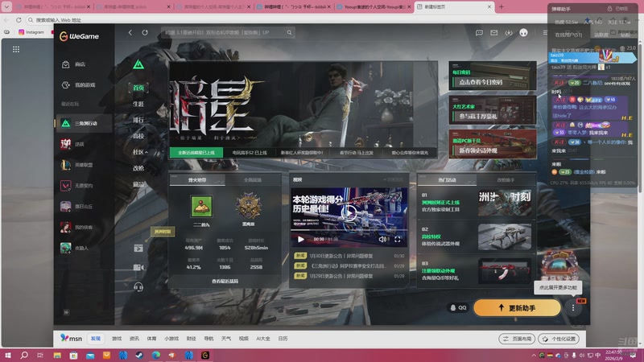Open the chat messages icon in WeGame header
Viewport: 644px width, 362px height.
[x=479, y=33]
